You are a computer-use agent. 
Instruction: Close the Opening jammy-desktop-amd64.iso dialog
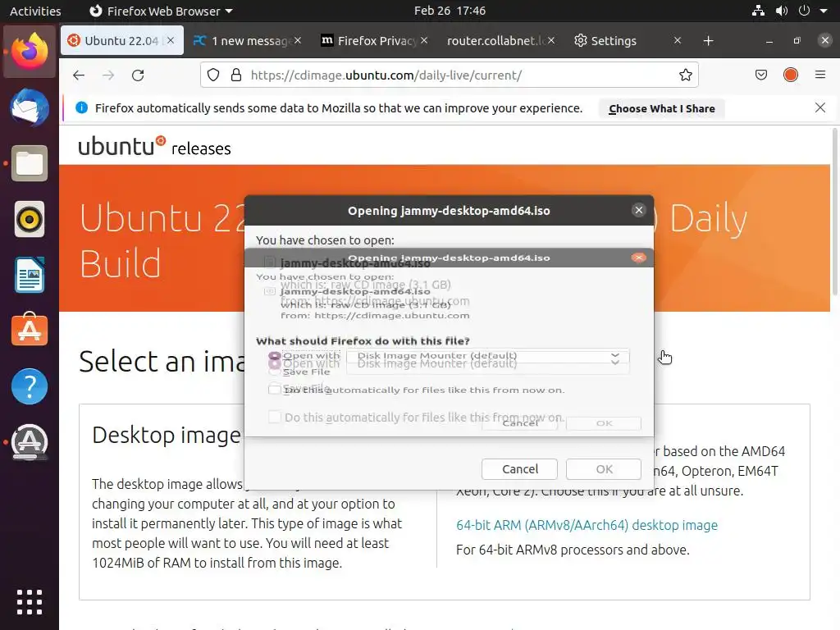pos(638,210)
